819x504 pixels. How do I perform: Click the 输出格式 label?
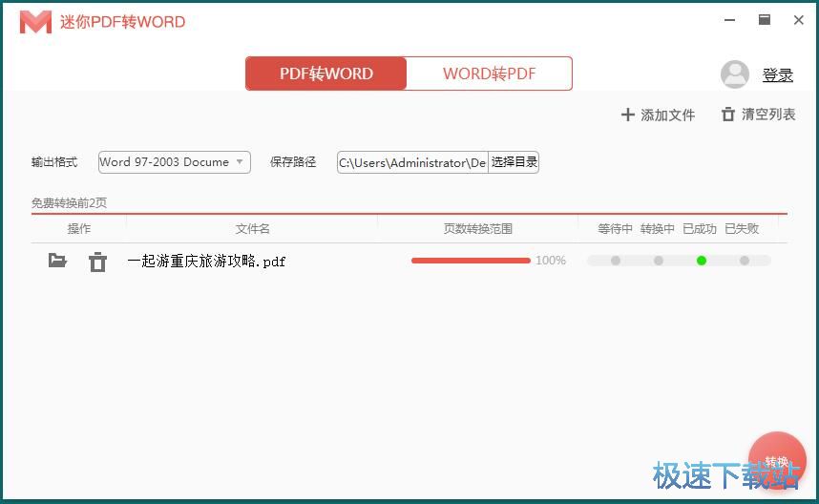(54, 162)
